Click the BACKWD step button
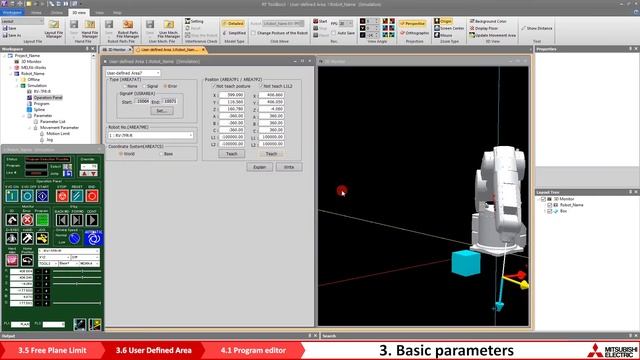This screenshot has width=640, height=360. tap(62, 220)
